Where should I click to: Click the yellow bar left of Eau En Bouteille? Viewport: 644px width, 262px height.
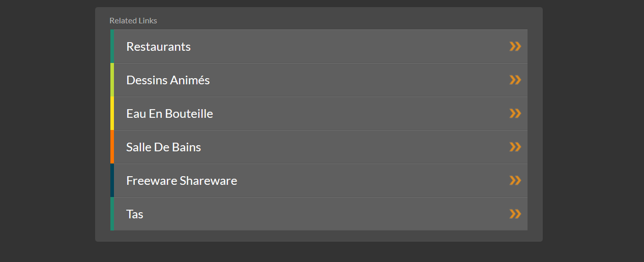(112, 113)
